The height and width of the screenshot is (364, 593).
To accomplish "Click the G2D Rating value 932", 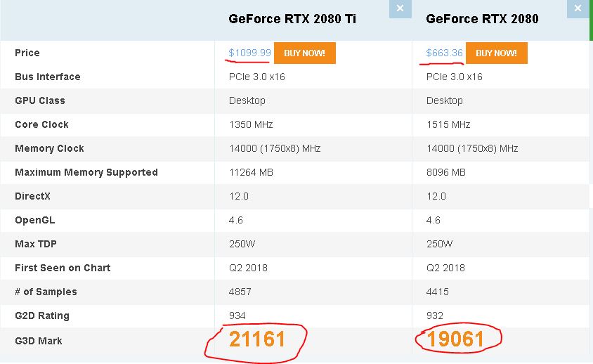I will 434,316.
